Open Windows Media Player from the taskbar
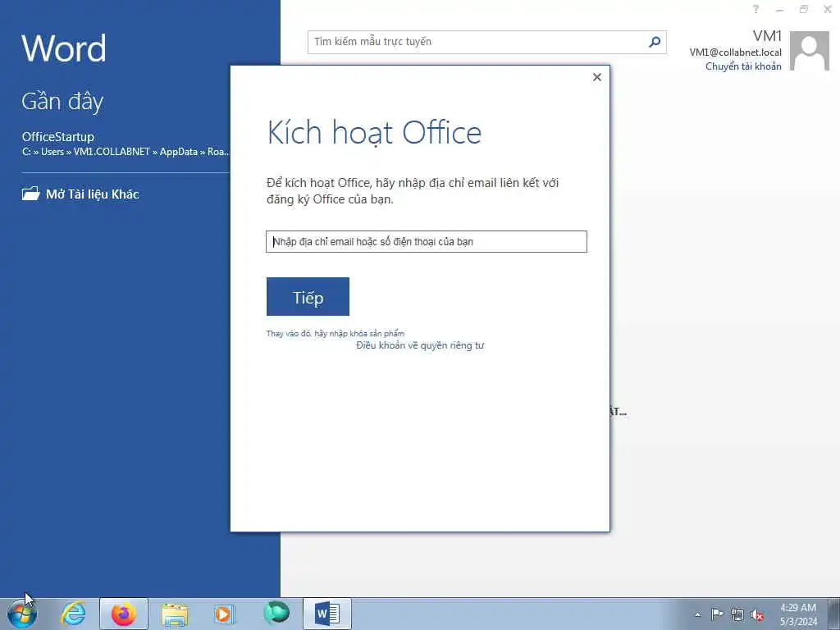 (224, 614)
